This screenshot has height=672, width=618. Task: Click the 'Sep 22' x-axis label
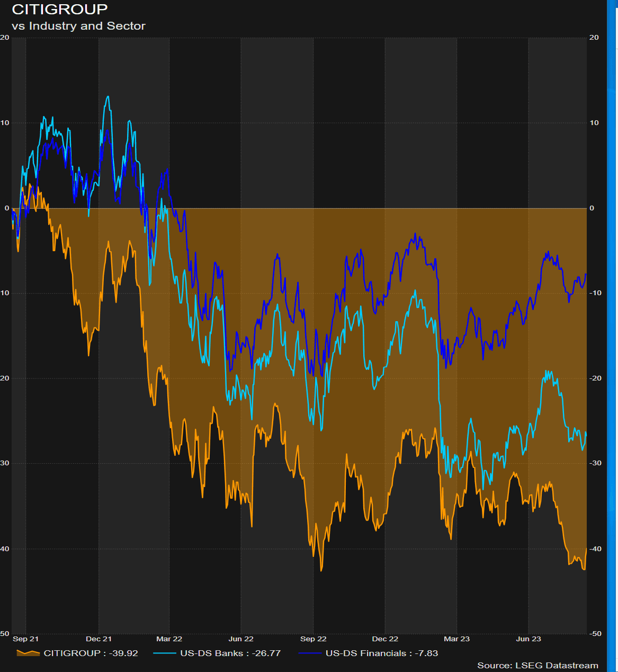[x=314, y=639]
